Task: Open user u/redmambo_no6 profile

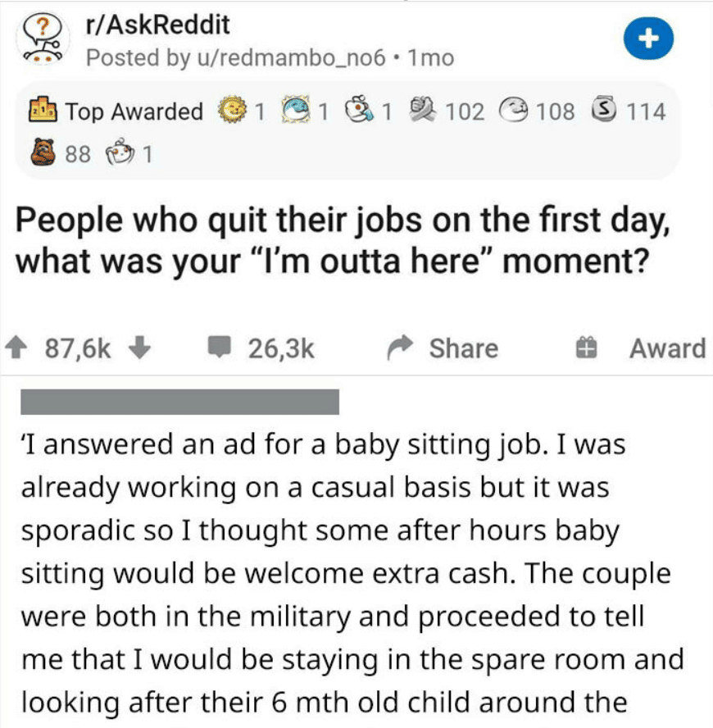Action: (292, 58)
